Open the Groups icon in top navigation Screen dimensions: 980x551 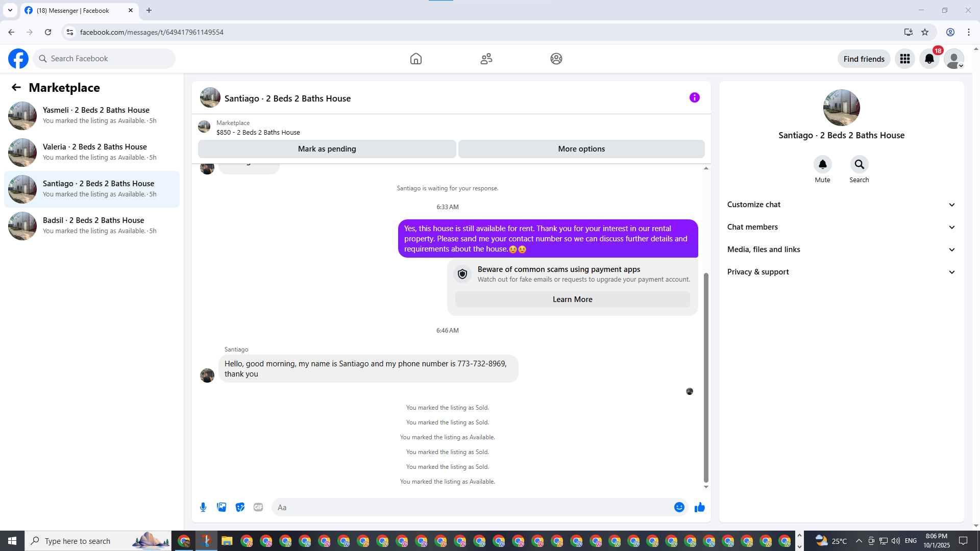pyautogui.click(x=556, y=59)
